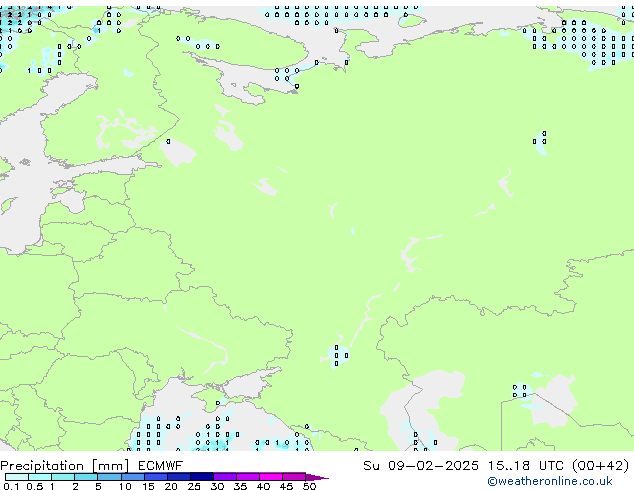Choose the 20–25 mm dark blue swatch
The width and height of the screenshot is (634, 490).
(179, 477)
